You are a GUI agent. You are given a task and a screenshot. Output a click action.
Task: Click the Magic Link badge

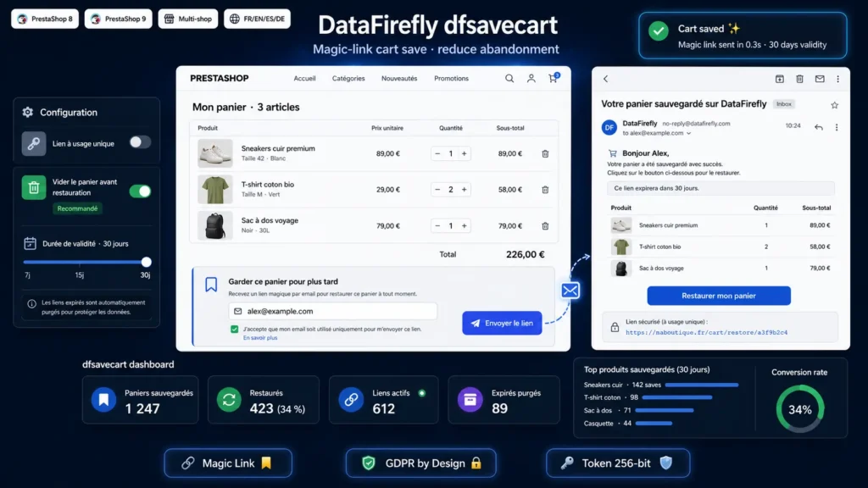click(x=228, y=463)
